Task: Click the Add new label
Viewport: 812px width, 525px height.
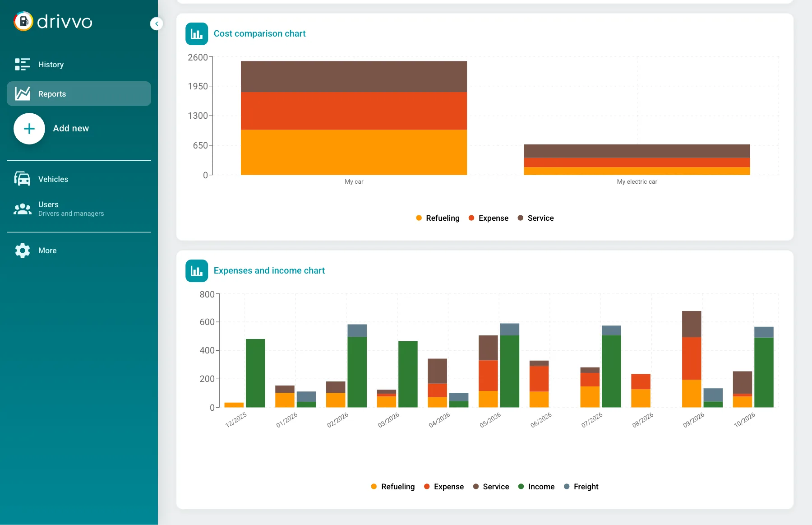Action: pos(71,128)
